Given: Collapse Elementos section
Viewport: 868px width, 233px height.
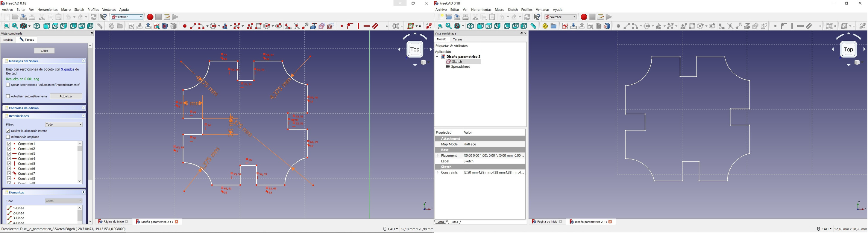Looking at the screenshot, I should [84, 193].
